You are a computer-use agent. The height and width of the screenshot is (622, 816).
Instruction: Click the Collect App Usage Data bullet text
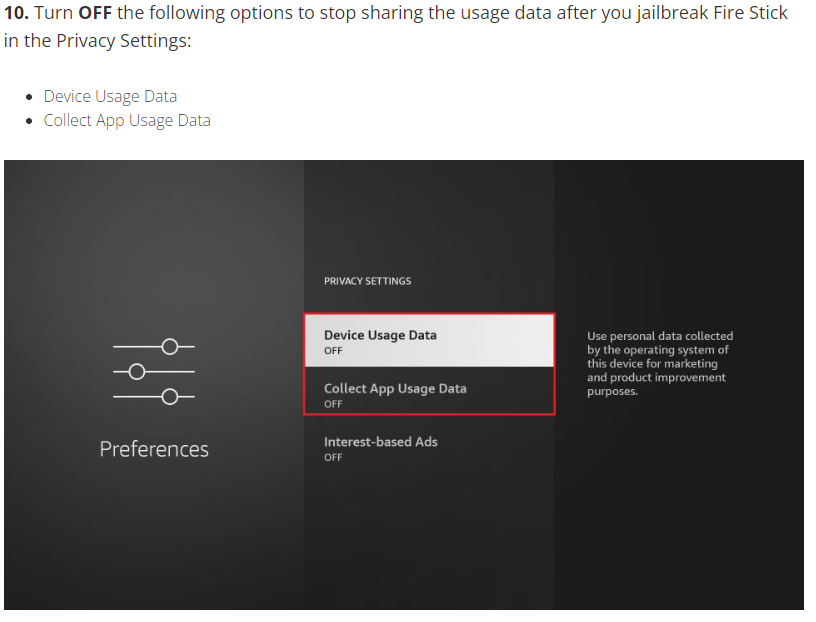pos(127,120)
